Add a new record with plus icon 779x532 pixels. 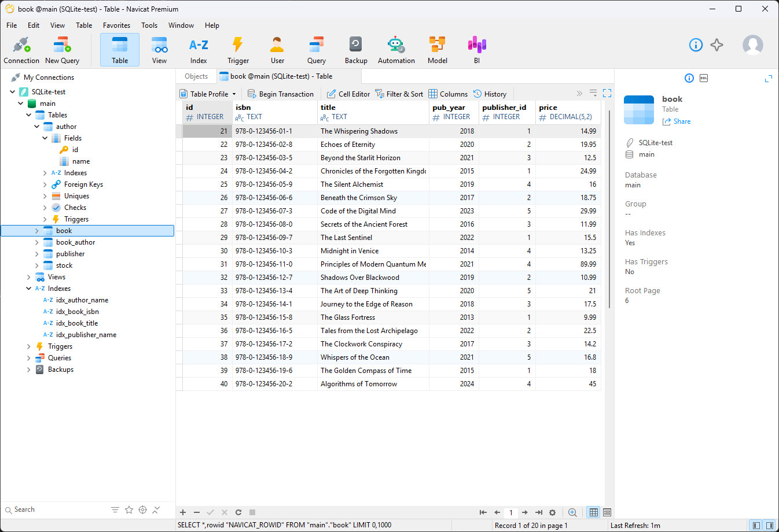pos(183,512)
